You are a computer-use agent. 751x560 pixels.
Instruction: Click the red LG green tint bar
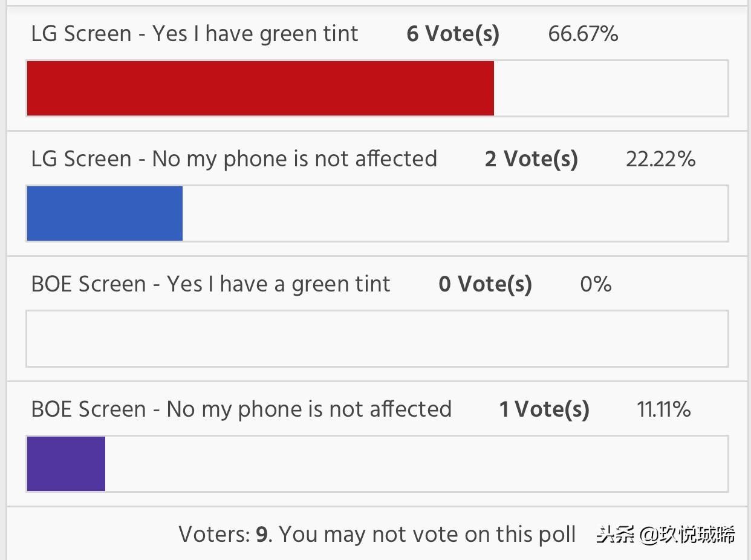tap(260, 88)
